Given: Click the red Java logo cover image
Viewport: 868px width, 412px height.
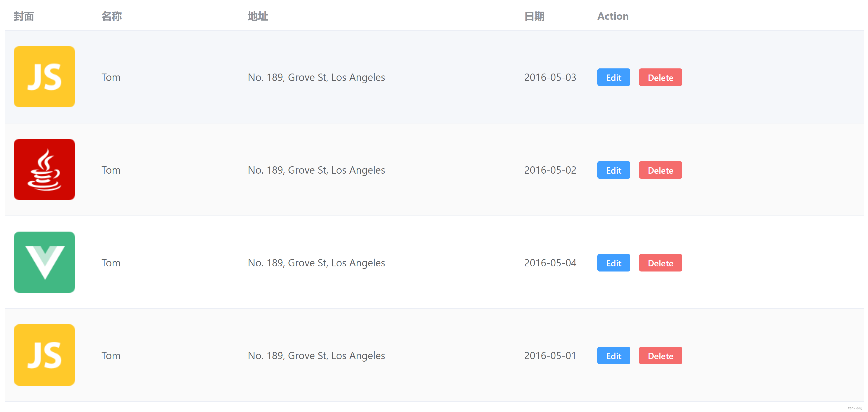Looking at the screenshot, I should pyautogui.click(x=44, y=169).
